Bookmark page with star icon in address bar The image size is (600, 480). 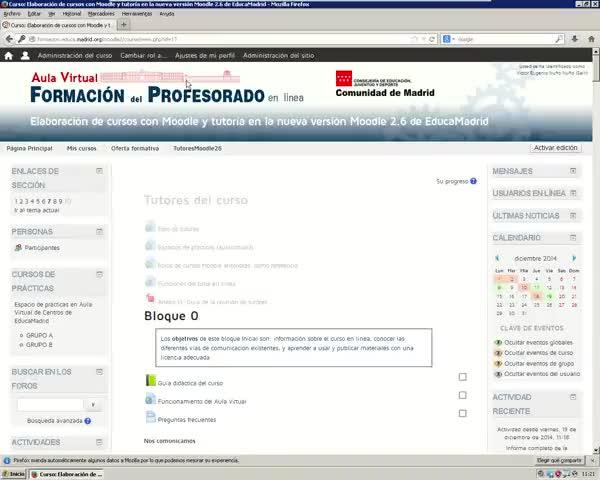(414, 39)
